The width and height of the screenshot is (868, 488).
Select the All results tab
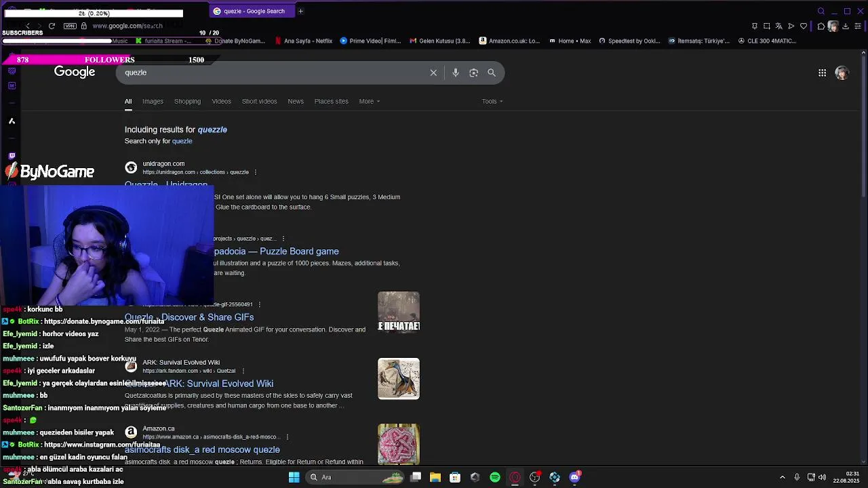(128, 101)
